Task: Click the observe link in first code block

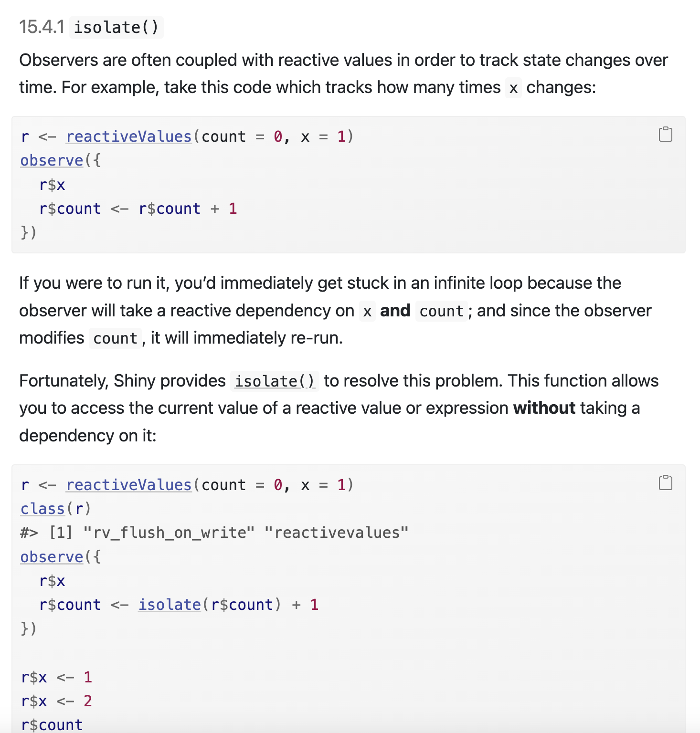Action: 52,161
